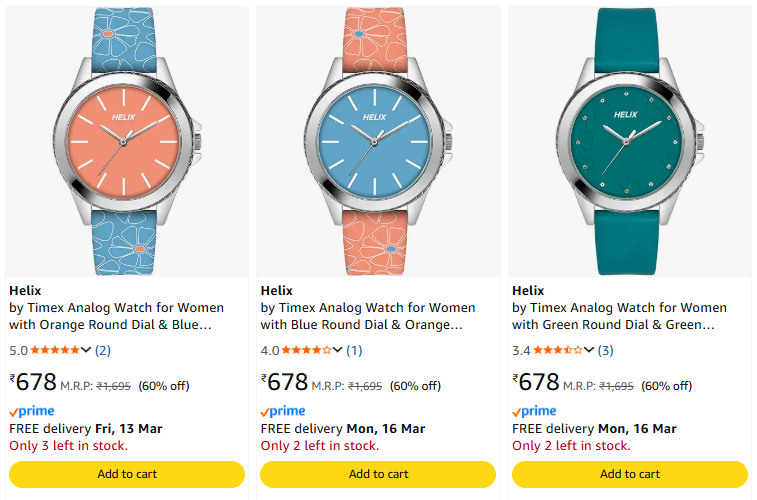This screenshot has height=500, width=757.
Task: Open title 'with Green Round Dial & Green'
Action: click(613, 325)
